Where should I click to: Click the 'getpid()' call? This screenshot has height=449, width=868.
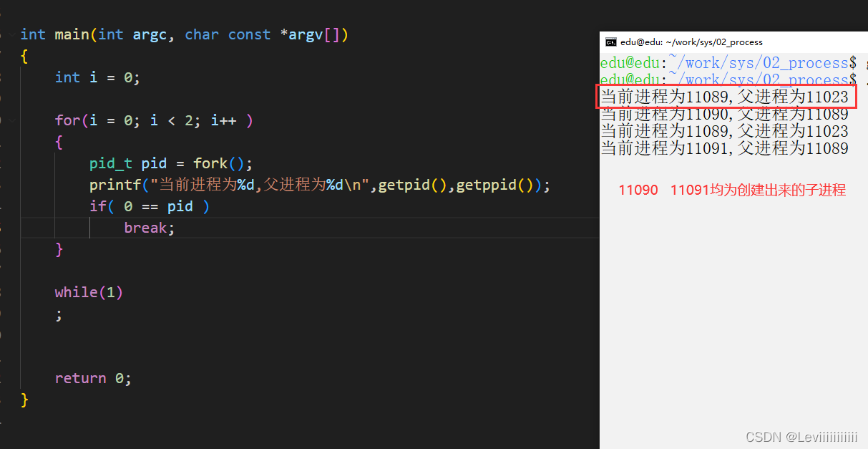click(x=412, y=185)
